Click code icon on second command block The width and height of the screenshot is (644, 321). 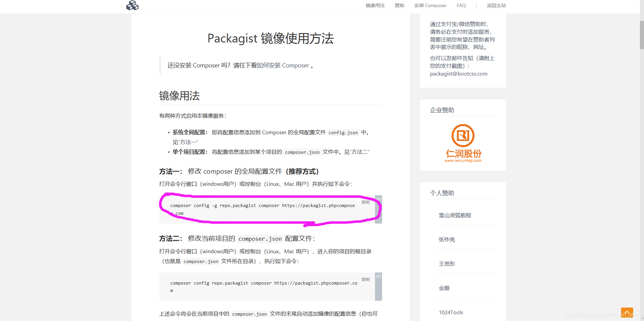[x=378, y=276]
